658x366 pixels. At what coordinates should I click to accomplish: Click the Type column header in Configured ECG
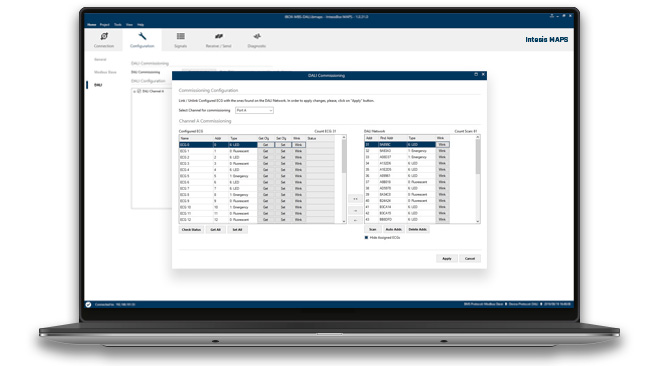243,138
